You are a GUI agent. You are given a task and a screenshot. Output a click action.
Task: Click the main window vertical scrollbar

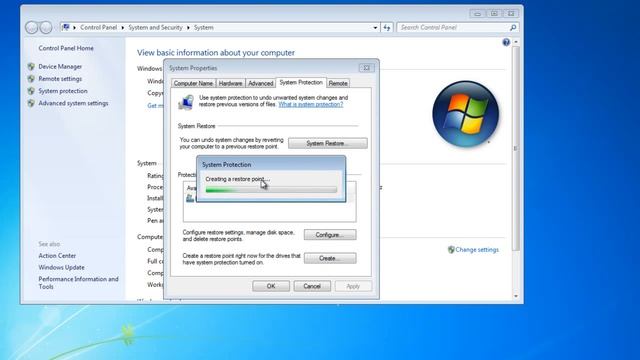click(x=516, y=148)
